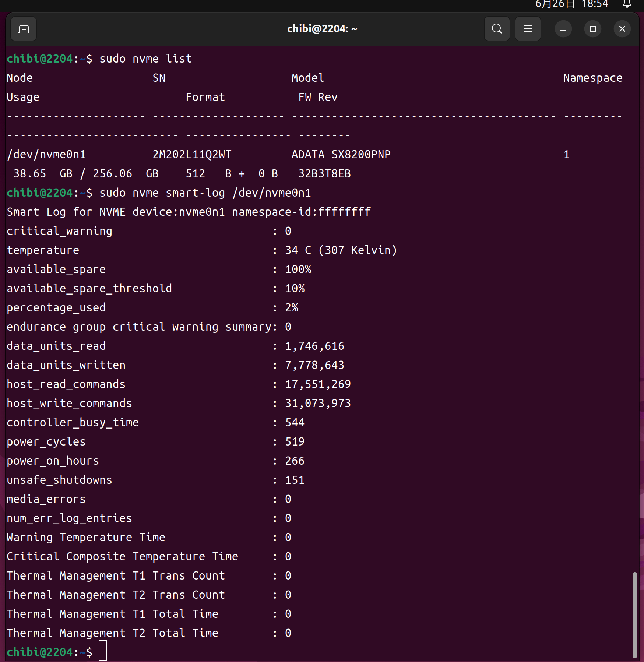
Task: Click the terminal's vertical scrollbar thumb
Action: [x=634, y=614]
